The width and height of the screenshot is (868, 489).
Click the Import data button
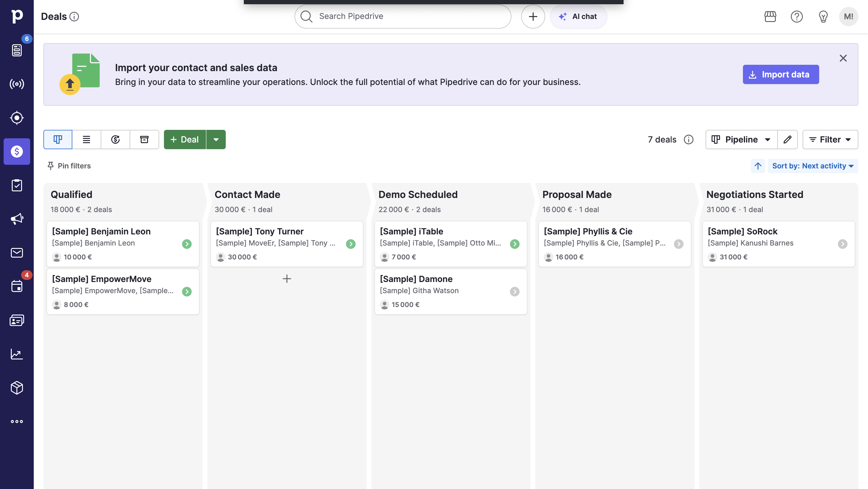point(781,74)
